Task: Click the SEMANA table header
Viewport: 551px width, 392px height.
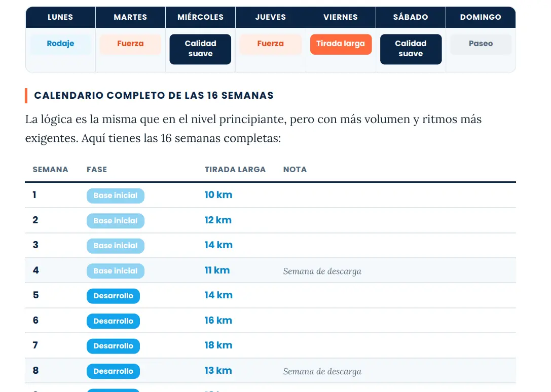Action: coord(50,170)
